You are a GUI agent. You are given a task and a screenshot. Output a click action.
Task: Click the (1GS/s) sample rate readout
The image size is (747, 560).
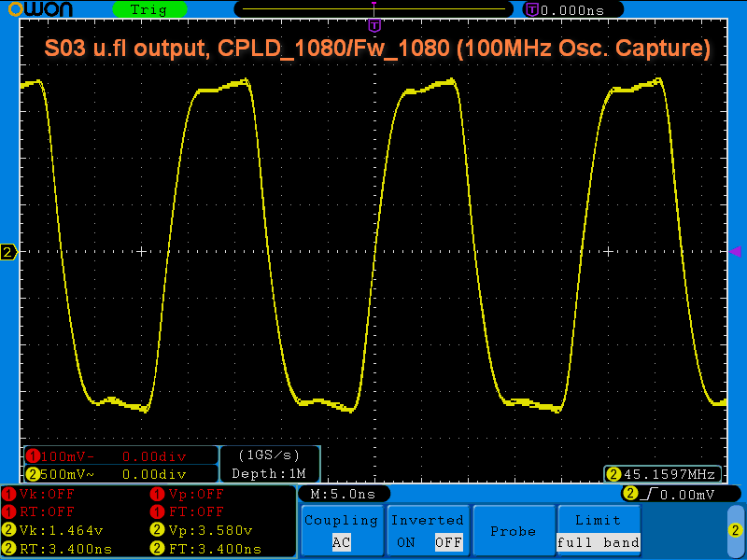tap(269, 455)
